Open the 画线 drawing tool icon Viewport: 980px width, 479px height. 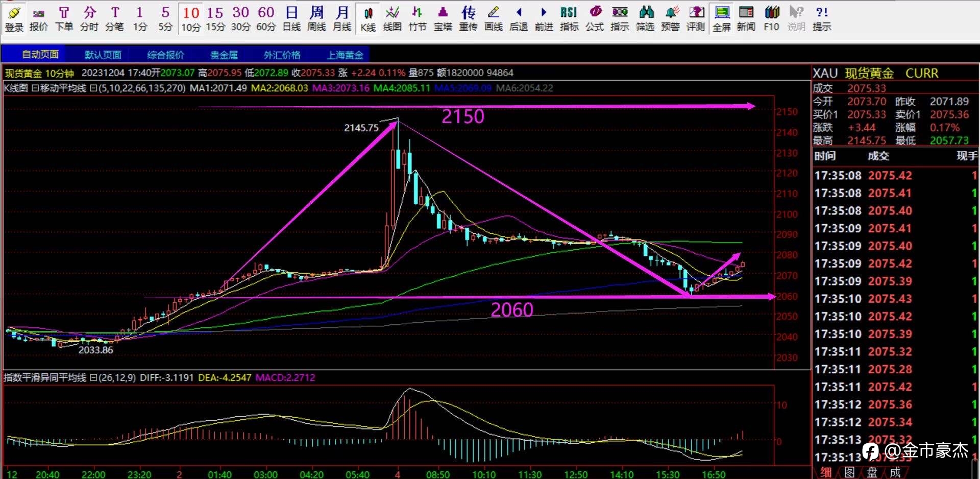click(x=494, y=19)
